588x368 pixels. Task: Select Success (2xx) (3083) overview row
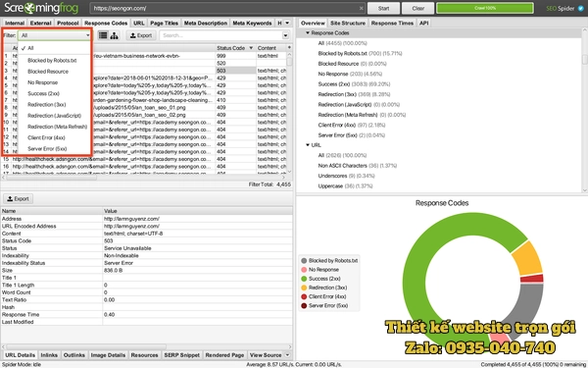point(354,84)
